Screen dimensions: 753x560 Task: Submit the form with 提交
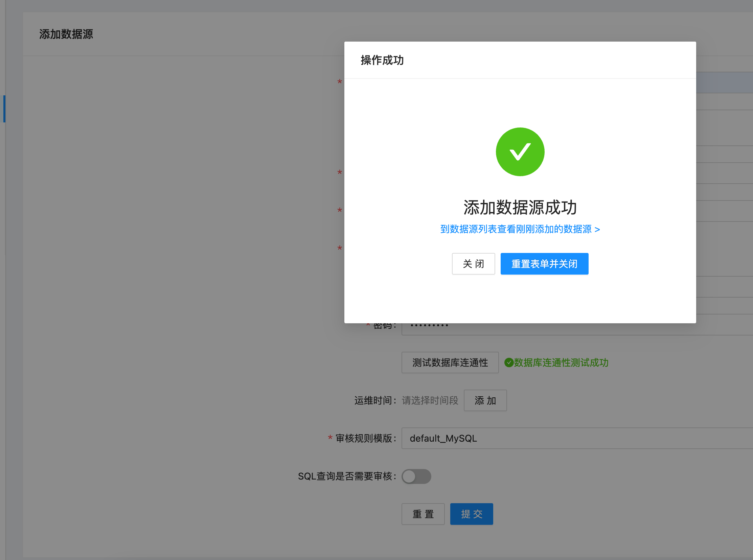(x=471, y=514)
